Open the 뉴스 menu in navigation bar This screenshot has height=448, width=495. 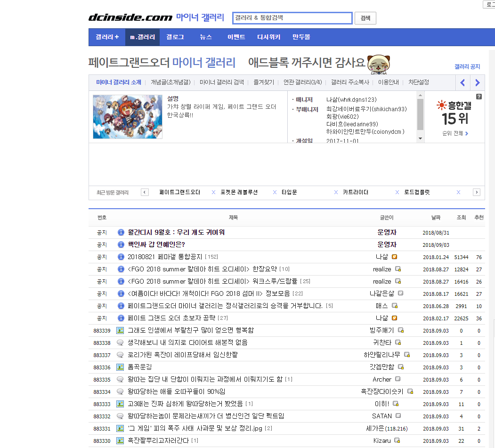coord(206,37)
